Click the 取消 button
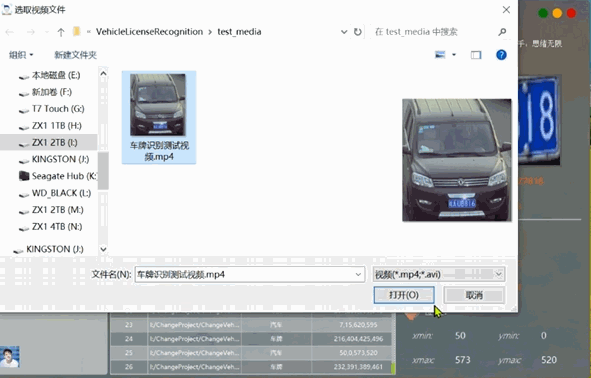Screen dimensions: 591x378 (474, 295)
